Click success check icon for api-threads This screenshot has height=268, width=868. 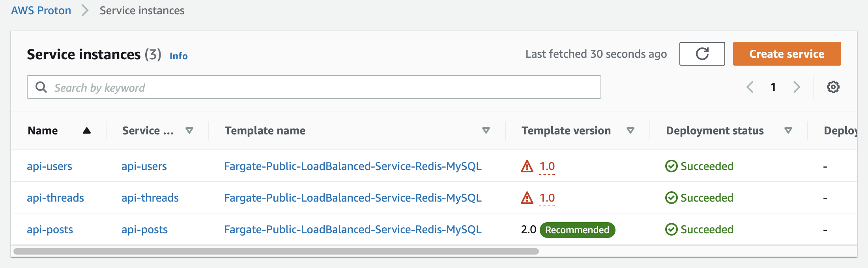coord(671,198)
